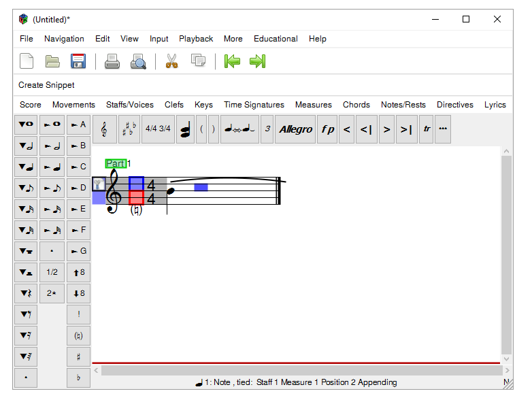Change current note to quarter note
532x402 pixels.
(52, 167)
